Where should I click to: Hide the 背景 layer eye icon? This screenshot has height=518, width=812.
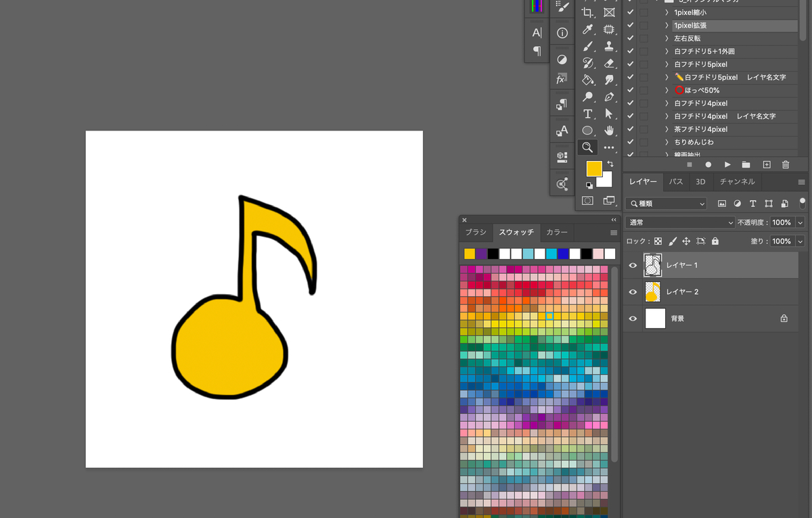tap(633, 318)
